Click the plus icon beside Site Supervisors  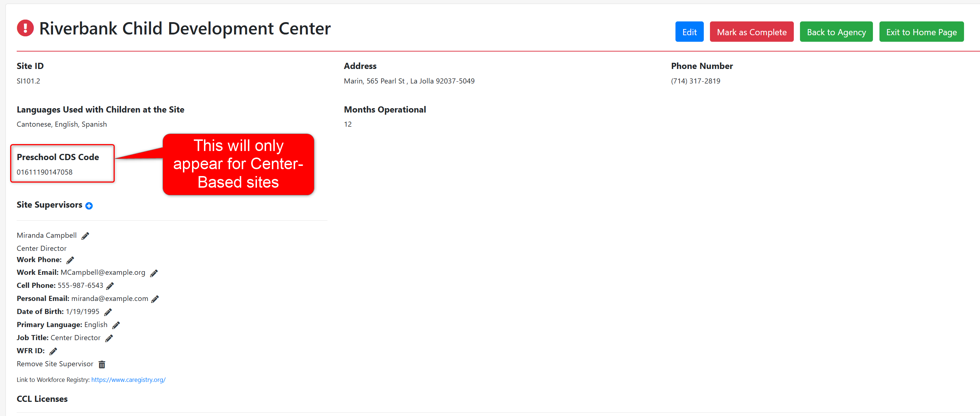coord(89,206)
